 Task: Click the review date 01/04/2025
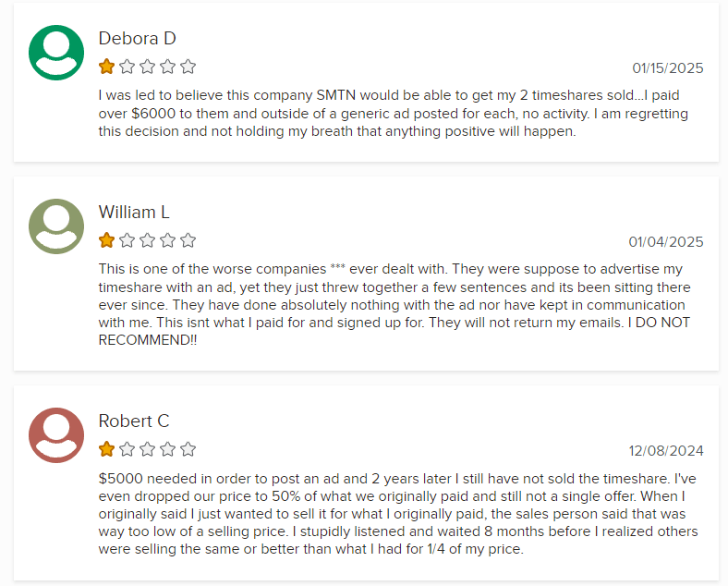[665, 242]
